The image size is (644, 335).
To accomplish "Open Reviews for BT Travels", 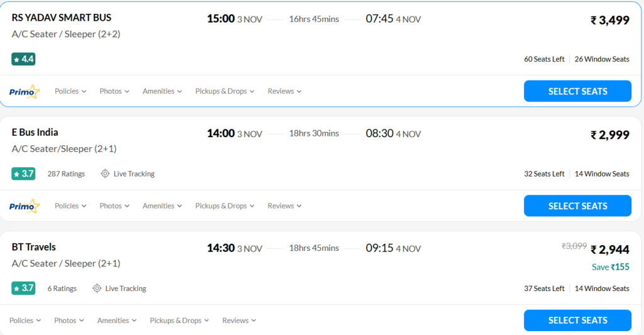I will (239, 321).
